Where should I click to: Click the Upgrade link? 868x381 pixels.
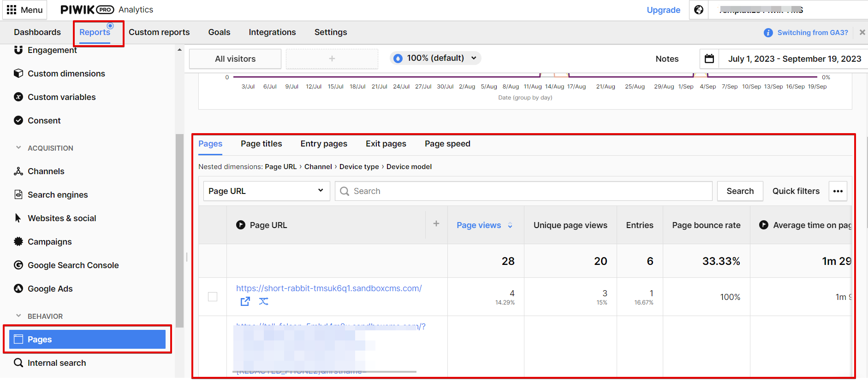click(x=663, y=10)
